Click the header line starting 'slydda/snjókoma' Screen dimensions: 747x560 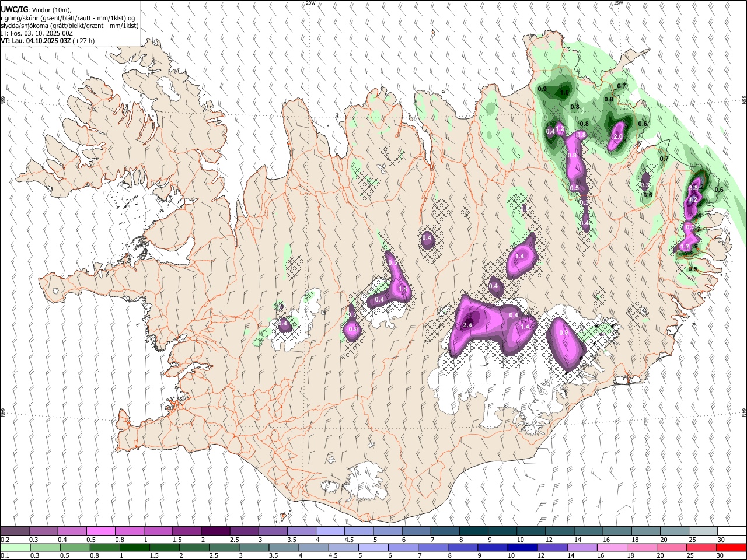pyautogui.click(x=69, y=26)
